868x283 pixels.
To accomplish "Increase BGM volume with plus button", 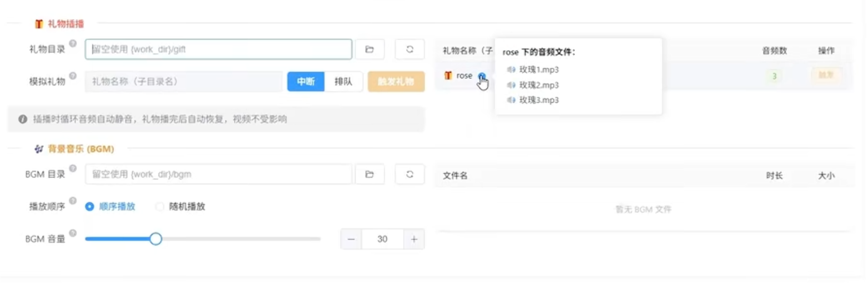I will (414, 239).
